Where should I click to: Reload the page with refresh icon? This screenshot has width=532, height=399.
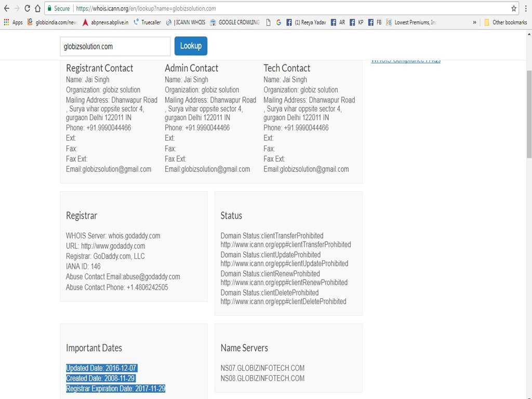(x=27, y=8)
